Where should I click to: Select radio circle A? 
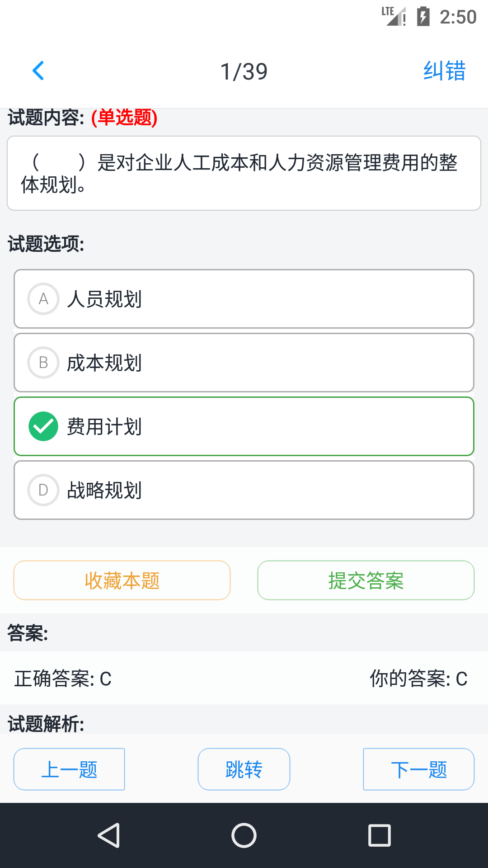tap(43, 299)
